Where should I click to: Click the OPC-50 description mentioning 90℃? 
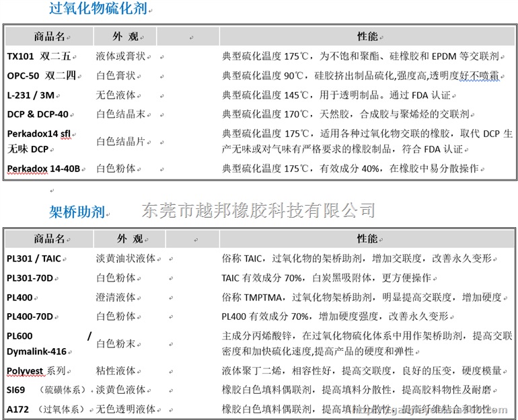361,75
